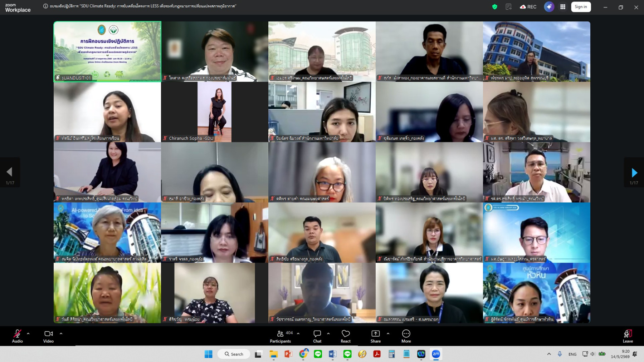This screenshot has height=362, width=644.
Task: Open video options arrow beside Video
Action: [x=61, y=333]
